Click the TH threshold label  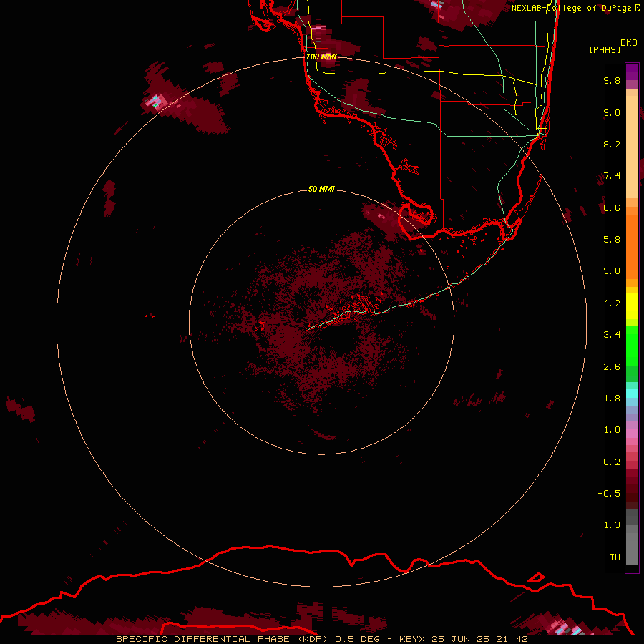click(615, 557)
